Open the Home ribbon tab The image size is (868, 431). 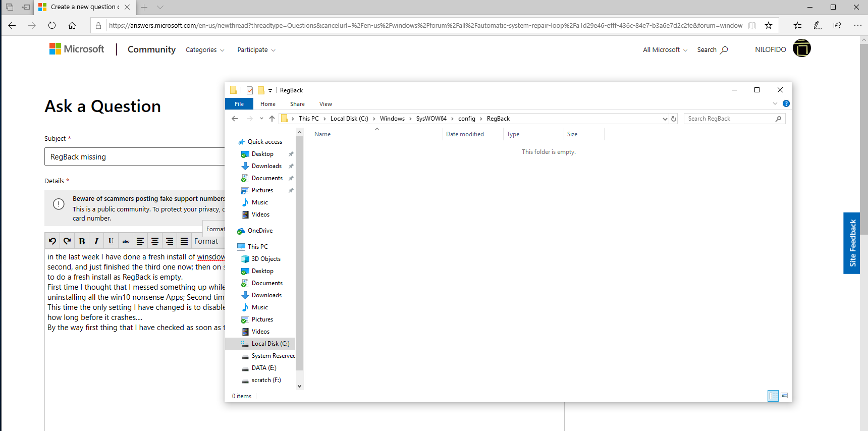coord(268,104)
